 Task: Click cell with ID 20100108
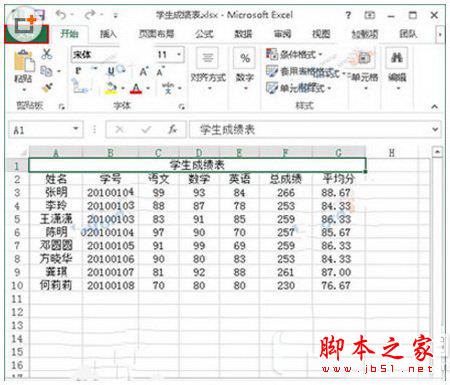111,285
